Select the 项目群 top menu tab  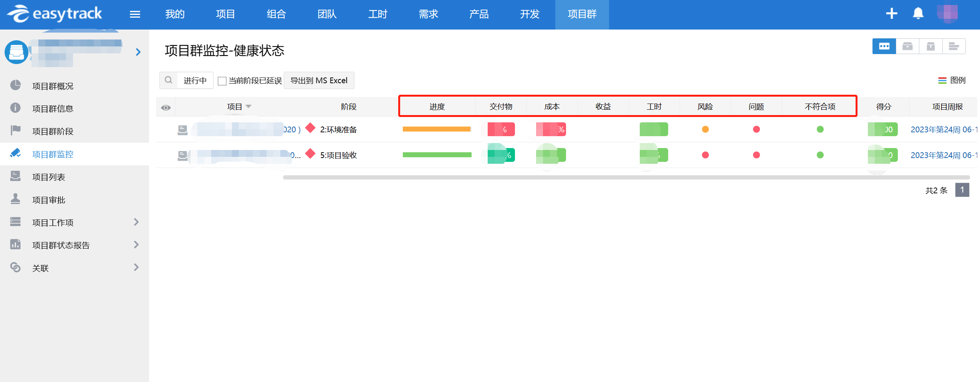pos(582,14)
